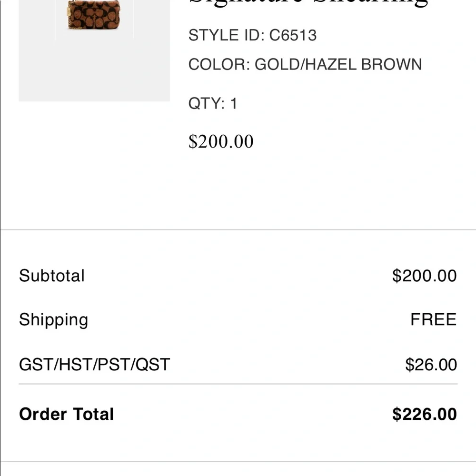The image size is (476, 476).
Task: Click the quantity value 1
Action: coord(233,103)
